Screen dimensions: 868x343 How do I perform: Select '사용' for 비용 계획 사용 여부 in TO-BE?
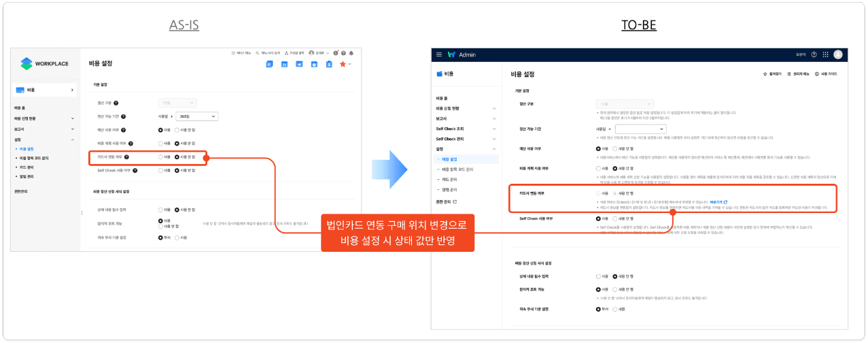(x=597, y=167)
